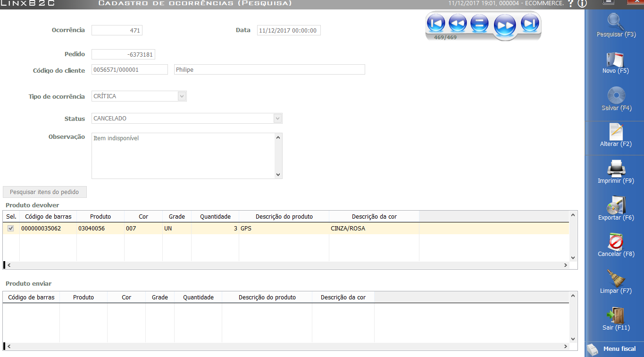Expand the Status dropdown showing CANCELADO
Viewport: 644px width, 357px height.
point(278,119)
